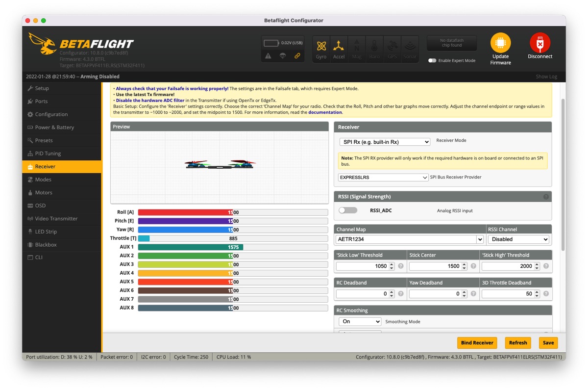Image resolution: width=588 pixels, height=390 pixels.
Task: Open the Power & Battery tab
Action: tap(62, 127)
